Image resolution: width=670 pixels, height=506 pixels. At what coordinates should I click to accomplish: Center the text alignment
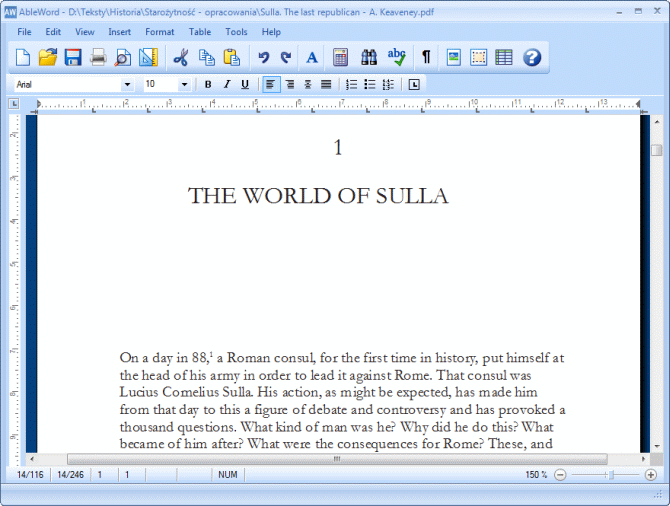pyautogui.click(x=308, y=85)
